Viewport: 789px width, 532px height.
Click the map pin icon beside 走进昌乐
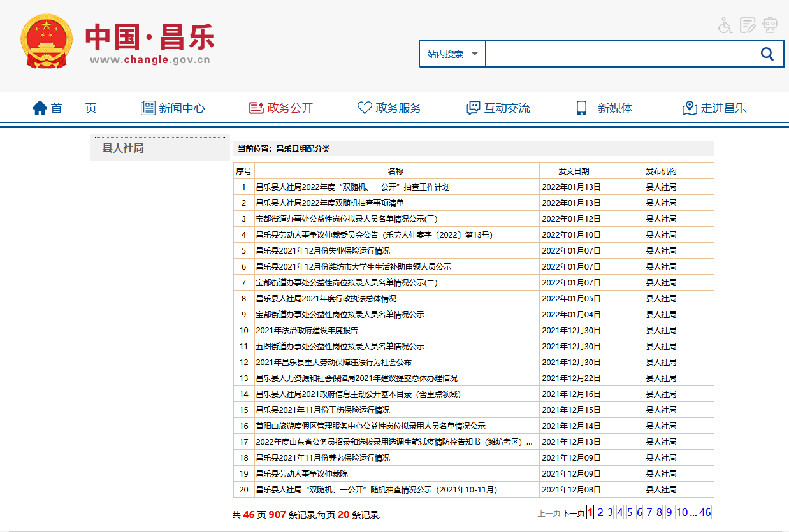click(x=690, y=108)
